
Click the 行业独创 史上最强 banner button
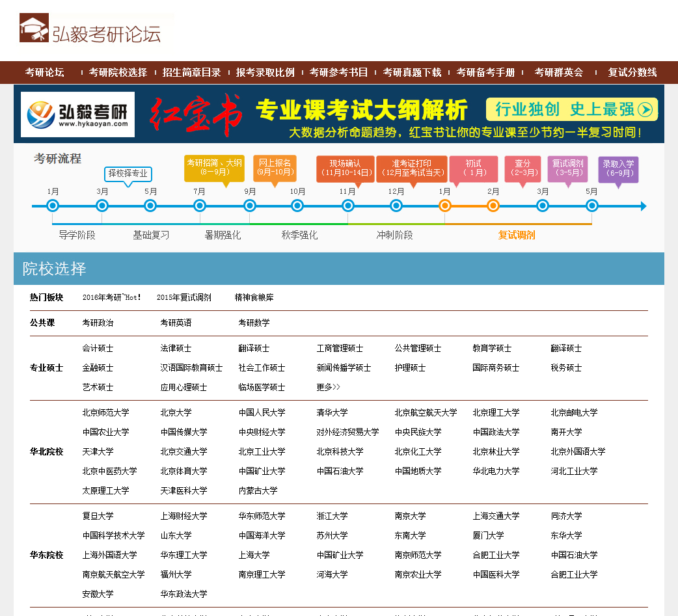click(572, 109)
